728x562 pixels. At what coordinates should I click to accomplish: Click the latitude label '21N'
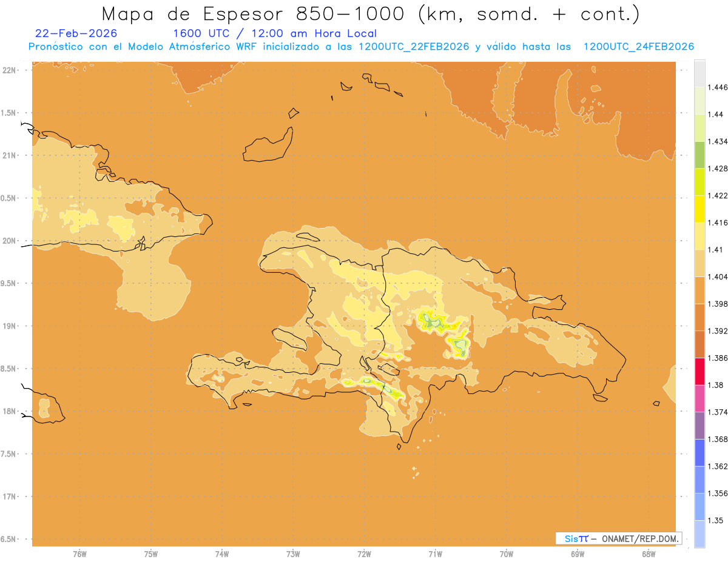(x=10, y=156)
